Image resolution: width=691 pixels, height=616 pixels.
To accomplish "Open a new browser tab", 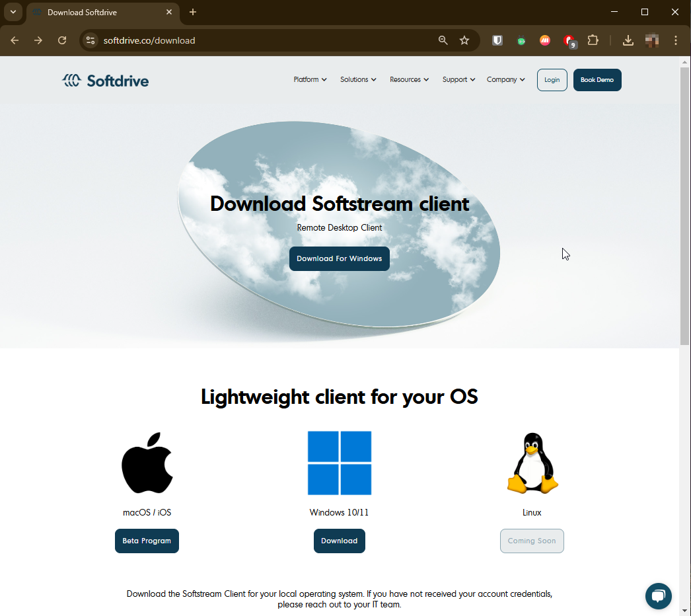I will (x=193, y=12).
